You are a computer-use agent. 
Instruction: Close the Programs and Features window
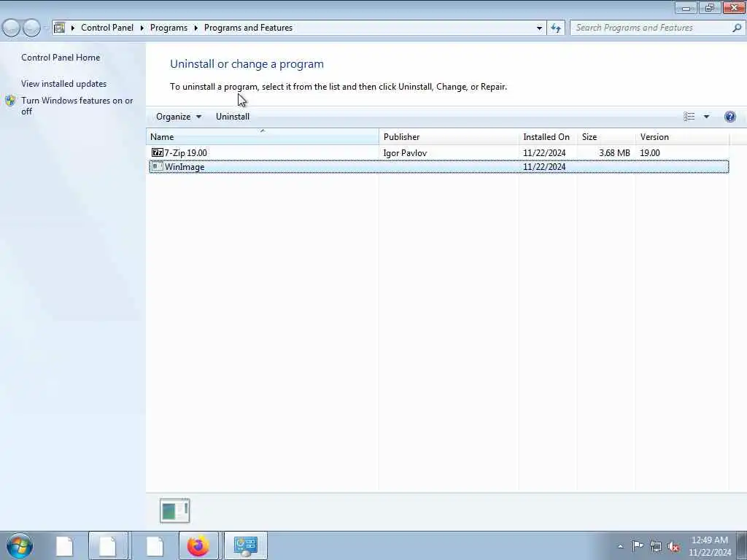point(734,7)
